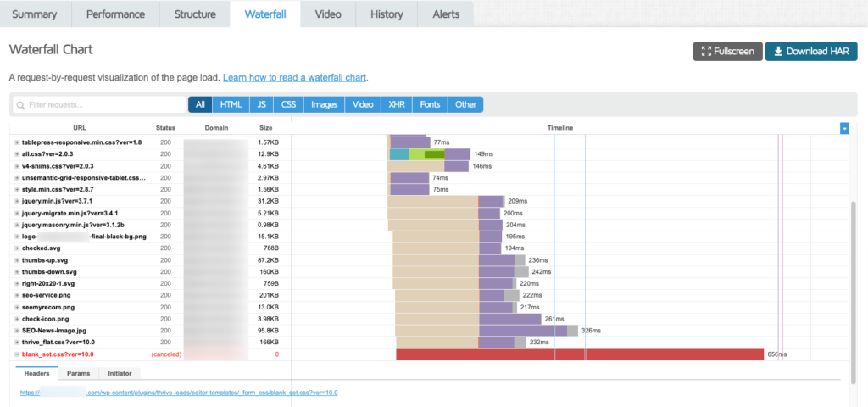Show only XHR requests
Screen dimensions: 868x407
coord(397,104)
